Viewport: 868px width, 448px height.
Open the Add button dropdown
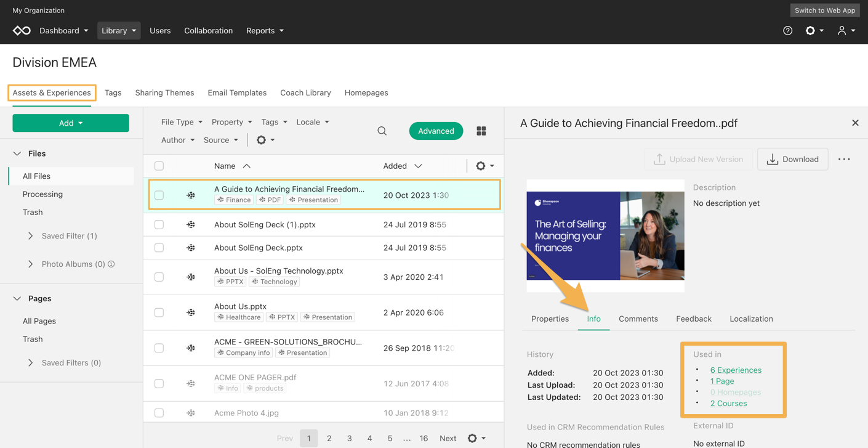point(71,123)
